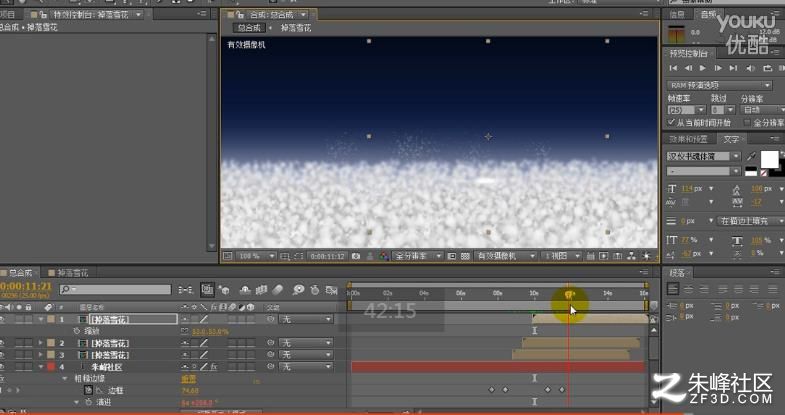Toggle mask and shape path visibility
Image resolution: width=785 pixels, height=415 pixels.
(299, 256)
